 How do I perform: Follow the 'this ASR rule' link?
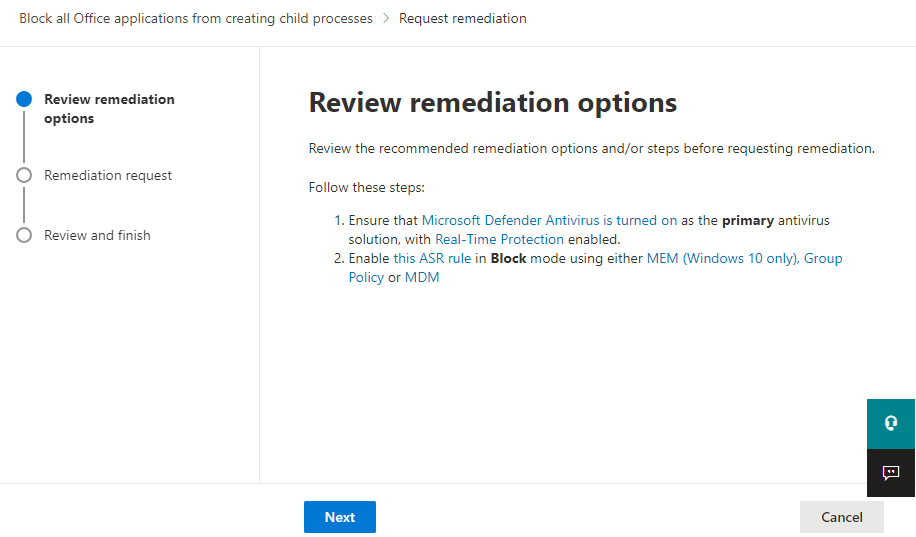(432, 258)
